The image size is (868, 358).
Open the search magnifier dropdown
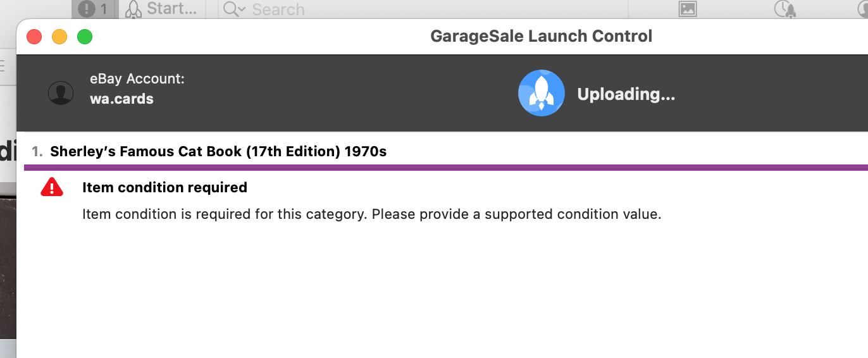(234, 9)
